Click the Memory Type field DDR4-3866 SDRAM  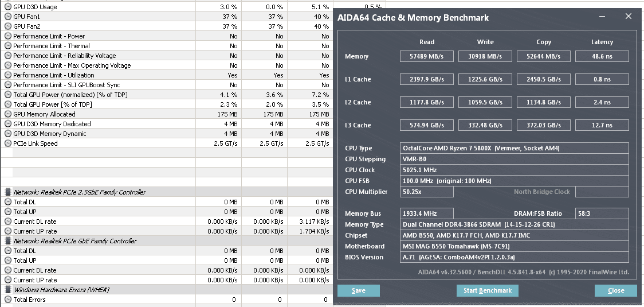(514, 224)
